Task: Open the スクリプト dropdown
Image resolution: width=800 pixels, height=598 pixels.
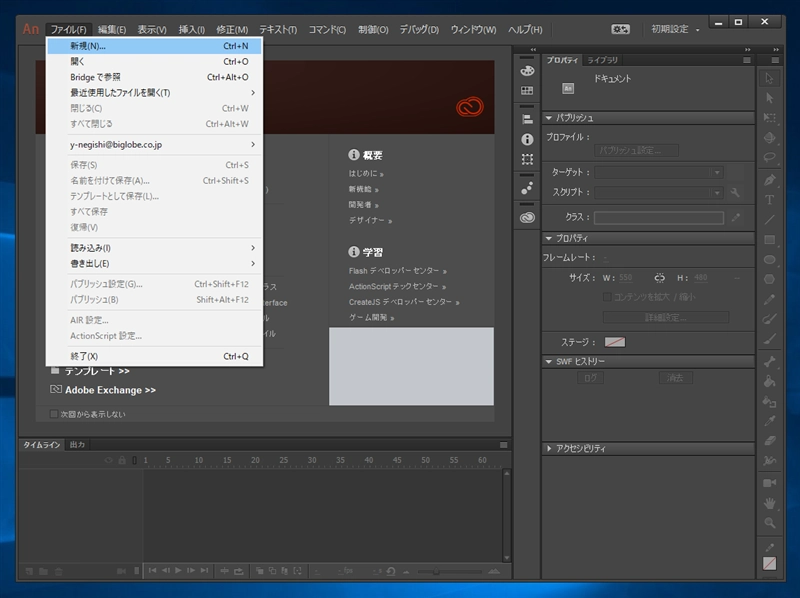Action: tap(658, 192)
